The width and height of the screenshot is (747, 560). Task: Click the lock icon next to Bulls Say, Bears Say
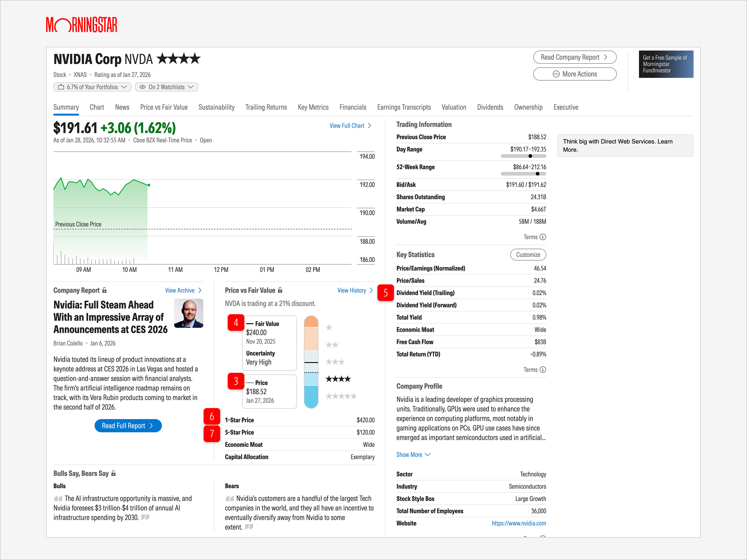click(113, 473)
